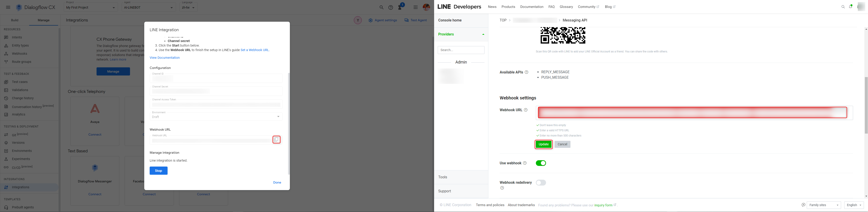Viewport: 868px width, 212px height.
Task: Click the Providers search box
Action: point(461,50)
